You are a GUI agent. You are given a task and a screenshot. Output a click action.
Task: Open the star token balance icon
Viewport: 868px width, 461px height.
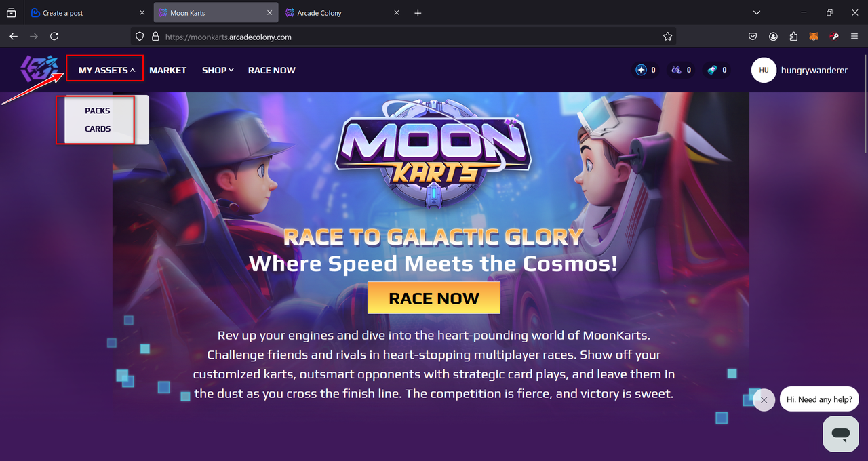pyautogui.click(x=642, y=70)
